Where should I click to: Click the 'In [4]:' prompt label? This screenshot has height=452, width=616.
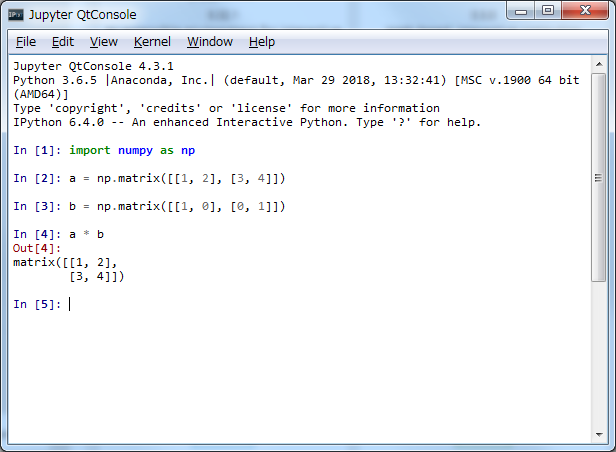37,234
